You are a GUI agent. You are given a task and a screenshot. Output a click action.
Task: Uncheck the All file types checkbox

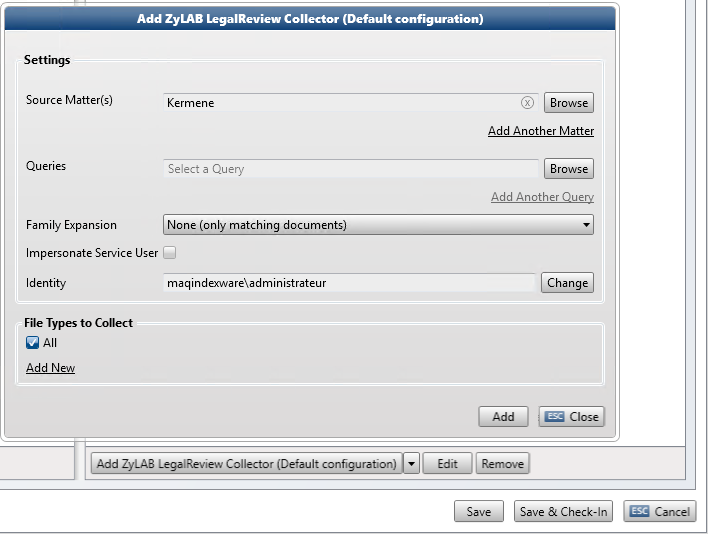pyautogui.click(x=33, y=343)
